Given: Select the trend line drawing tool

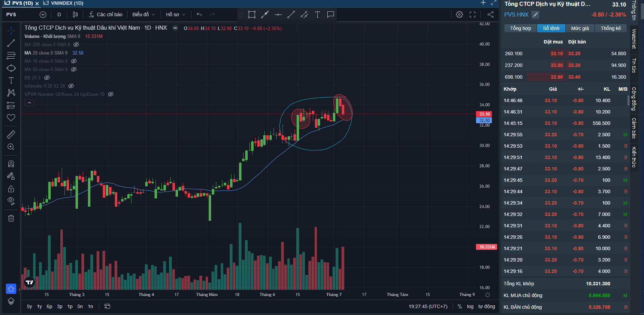Looking at the screenshot, I should pyautogui.click(x=11, y=43).
